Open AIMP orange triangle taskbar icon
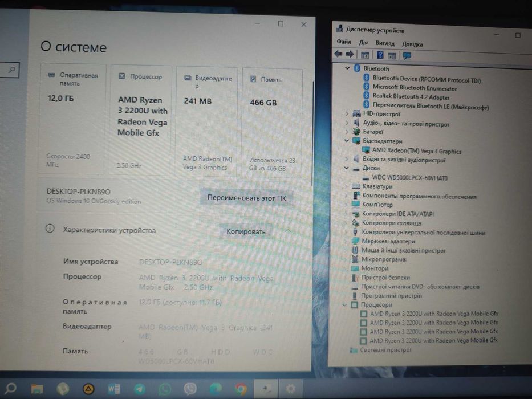The width and height of the screenshot is (532, 399). (88, 389)
